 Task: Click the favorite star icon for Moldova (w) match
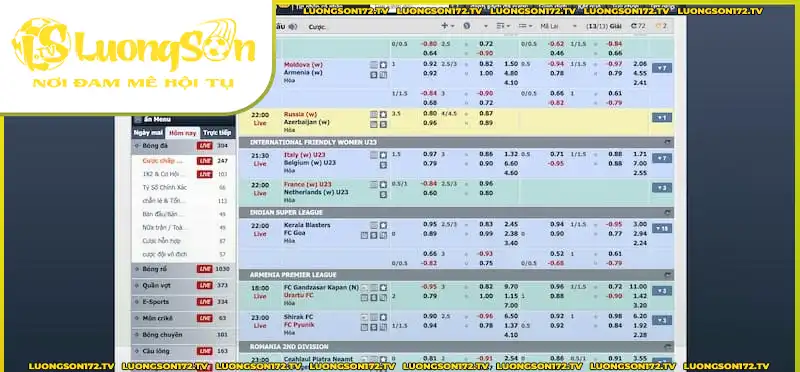click(x=383, y=65)
